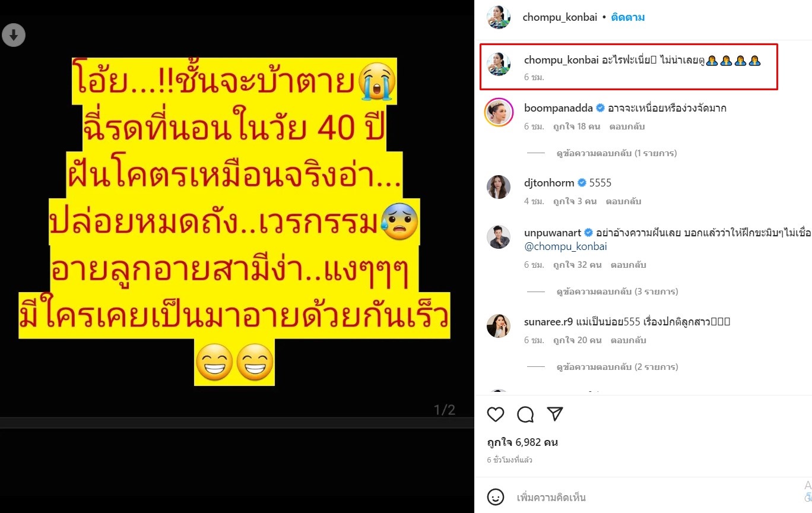Open unpuwanart commenter avatar
The width and height of the screenshot is (812, 513).
[x=498, y=237]
